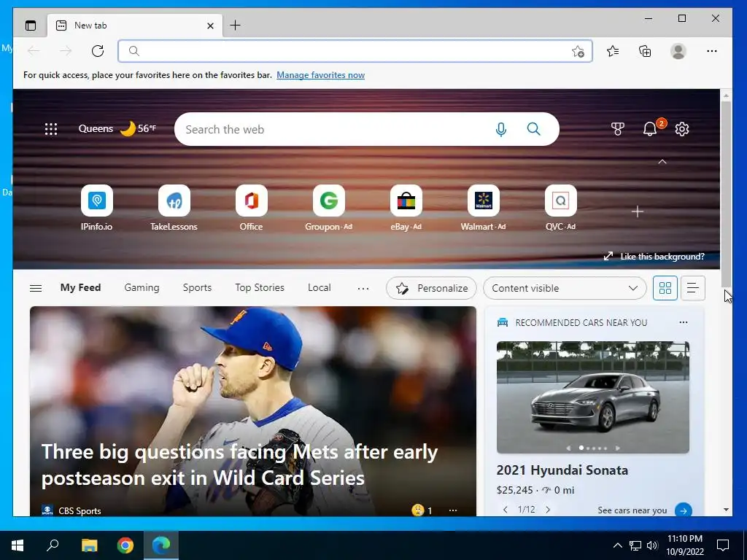
Task: Open File Explorer from taskbar
Action: coord(89,545)
